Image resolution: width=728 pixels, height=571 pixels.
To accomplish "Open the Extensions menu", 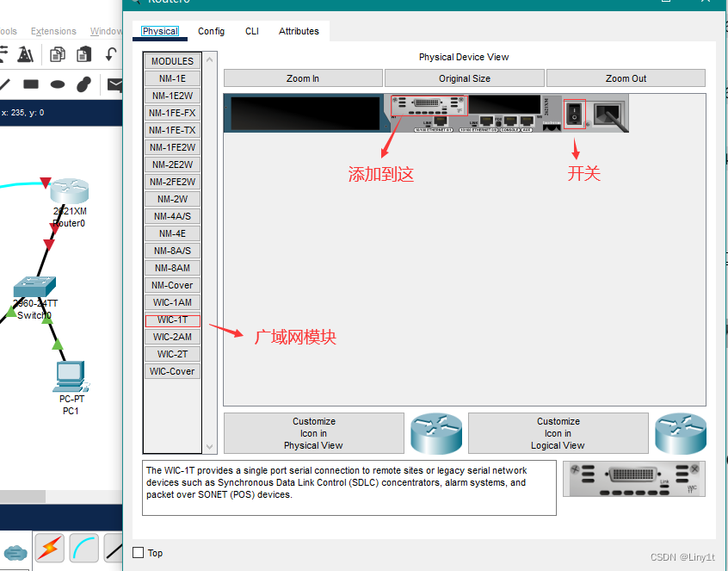I will pos(53,31).
